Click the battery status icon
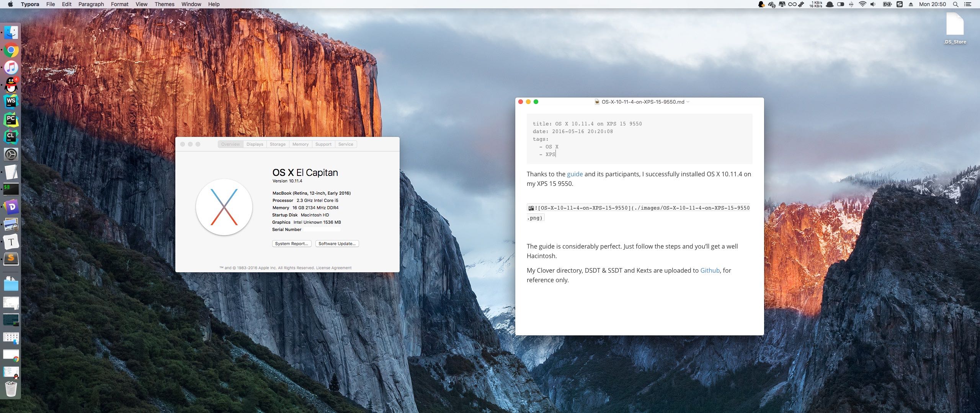The height and width of the screenshot is (413, 980). (887, 4)
